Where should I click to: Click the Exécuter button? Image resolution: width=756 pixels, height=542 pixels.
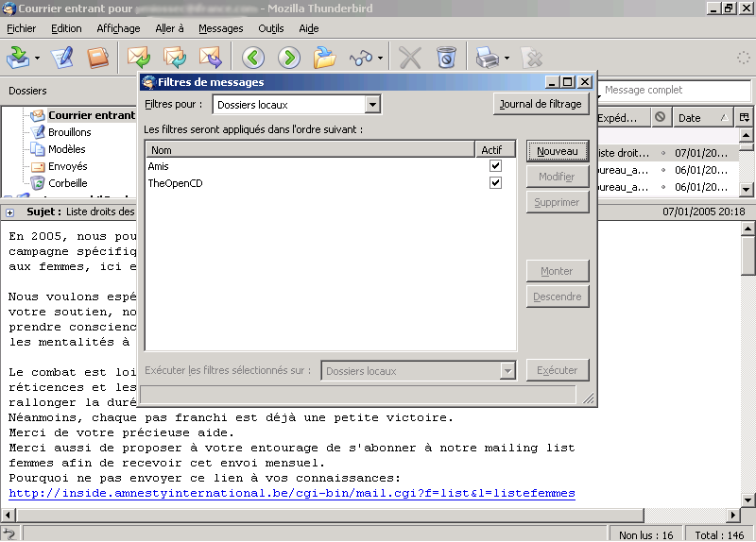(x=558, y=370)
